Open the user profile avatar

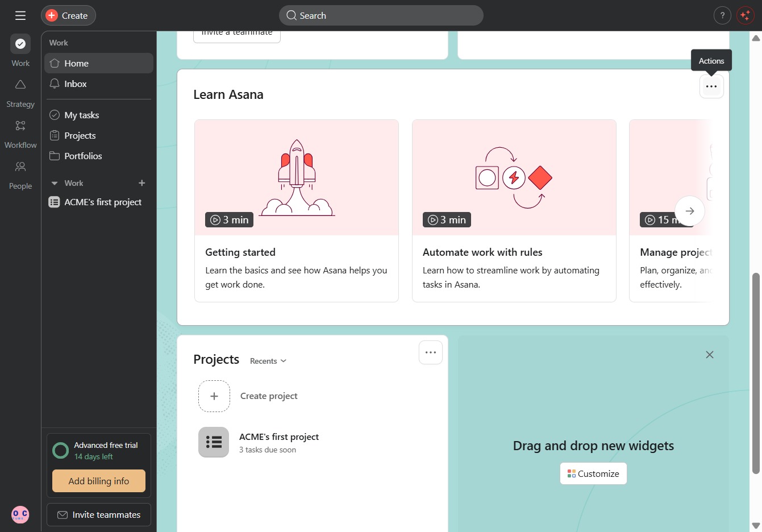click(20, 514)
